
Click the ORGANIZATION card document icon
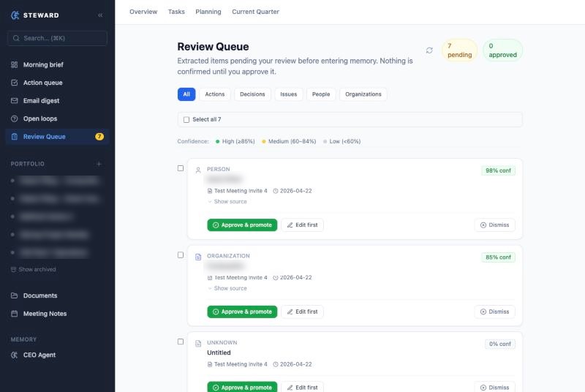pyautogui.click(x=198, y=257)
